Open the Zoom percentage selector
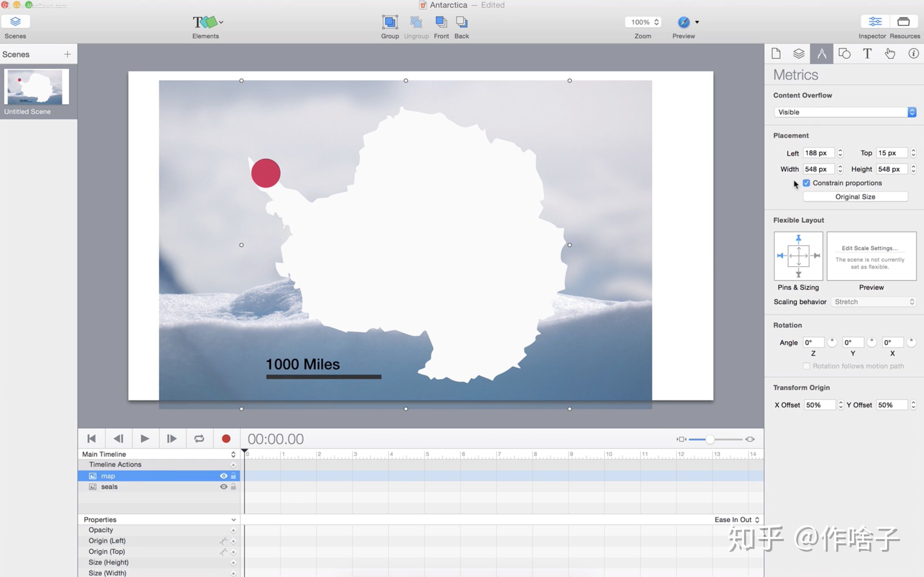924x577 pixels. coord(643,22)
